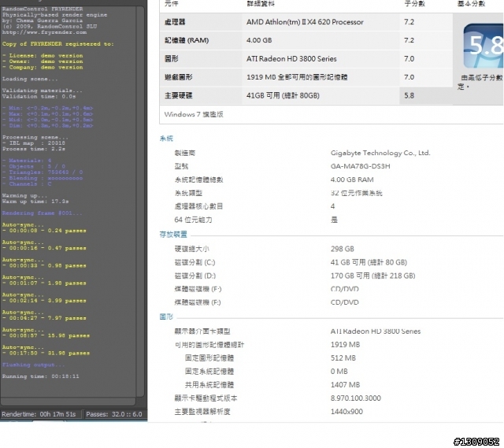Click the '00:04:27 - 7.97 passes' line
Image resolution: width=504 pixels, height=448 pixels.
[x=44, y=318]
